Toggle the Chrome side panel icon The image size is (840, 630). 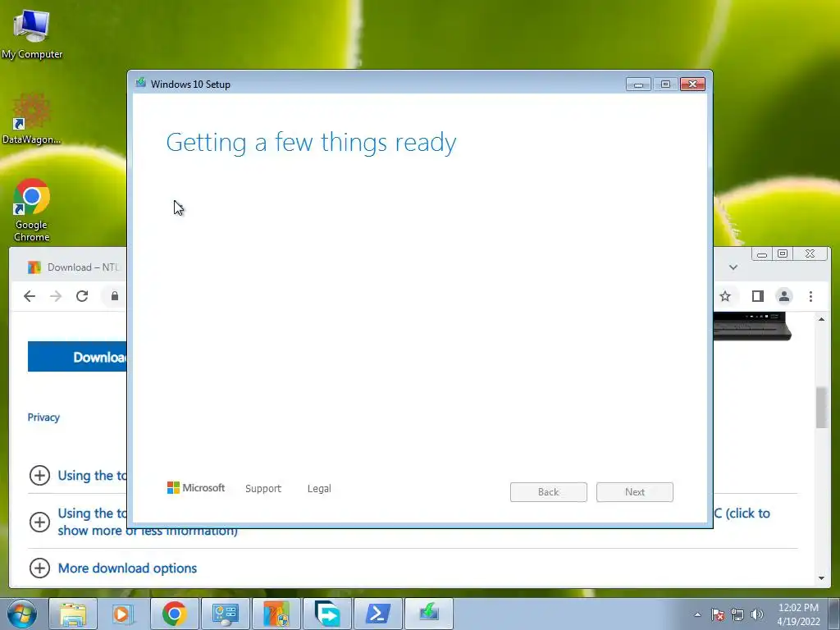pyautogui.click(x=757, y=296)
